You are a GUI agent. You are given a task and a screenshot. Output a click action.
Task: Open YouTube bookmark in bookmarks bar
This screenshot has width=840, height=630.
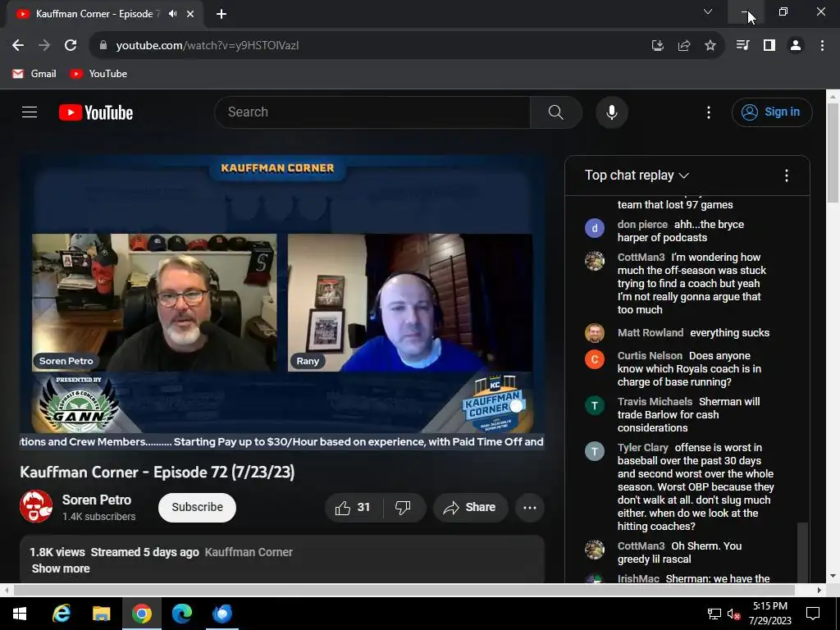click(98, 74)
